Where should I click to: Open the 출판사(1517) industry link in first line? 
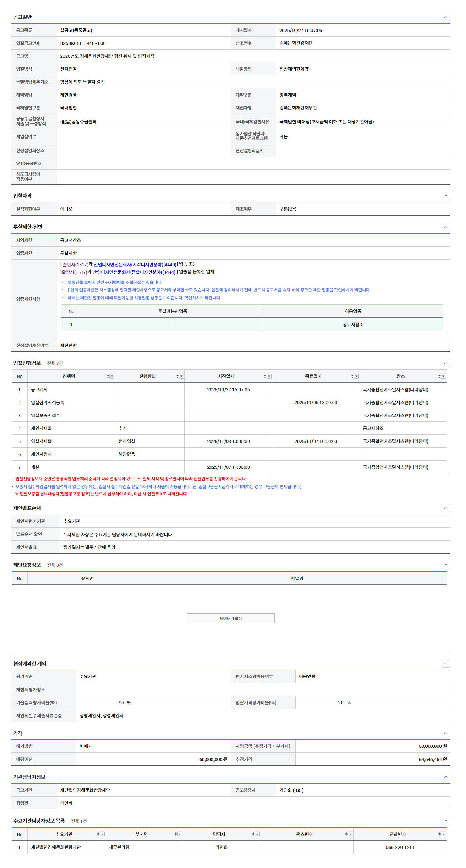point(75,265)
